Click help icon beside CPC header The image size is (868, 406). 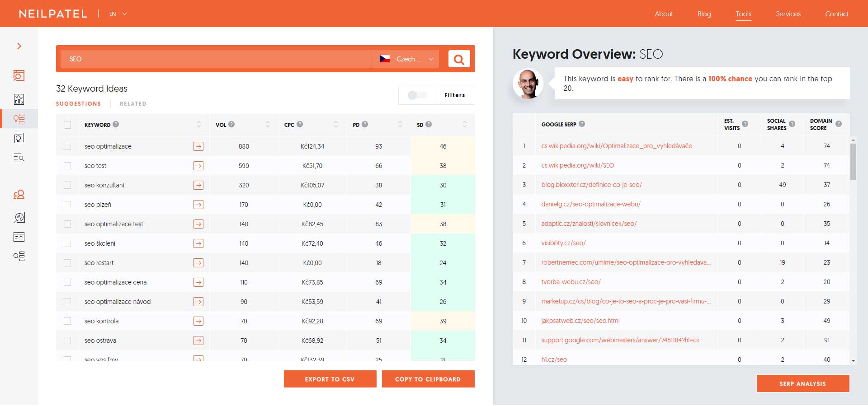click(300, 124)
